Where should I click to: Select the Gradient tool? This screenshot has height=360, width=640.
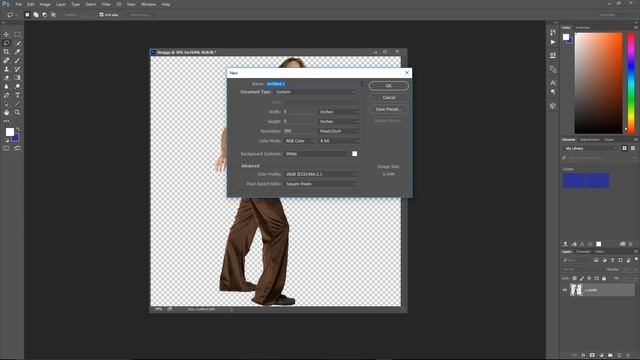coord(17,78)
